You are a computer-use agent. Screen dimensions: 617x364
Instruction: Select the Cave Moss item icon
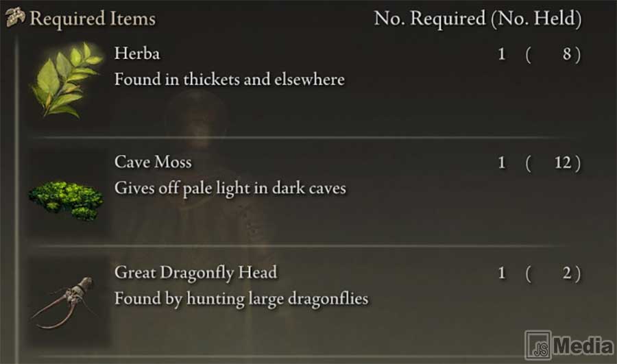tap(66, 201)
